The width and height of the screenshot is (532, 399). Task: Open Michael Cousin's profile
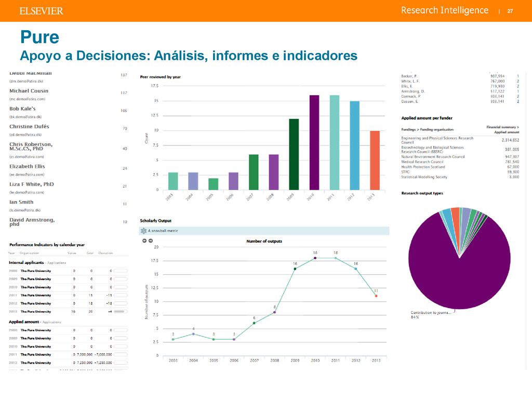[x=29, y=91]
